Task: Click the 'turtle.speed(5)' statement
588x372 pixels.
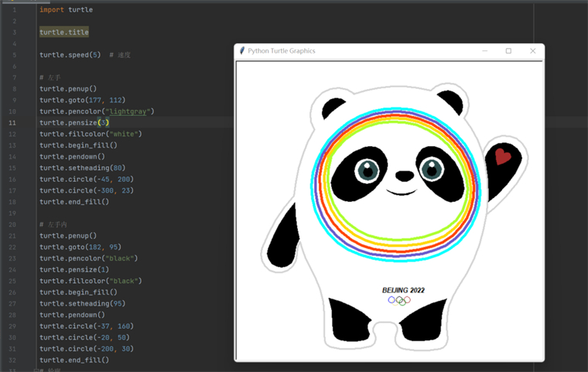Action: tap(70, 55)
